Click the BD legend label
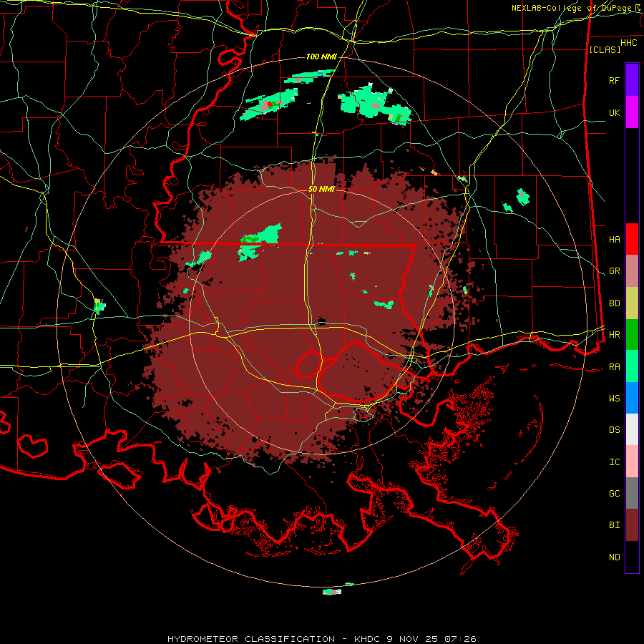This screenshot has height=644, width=644. pos(614,303)
